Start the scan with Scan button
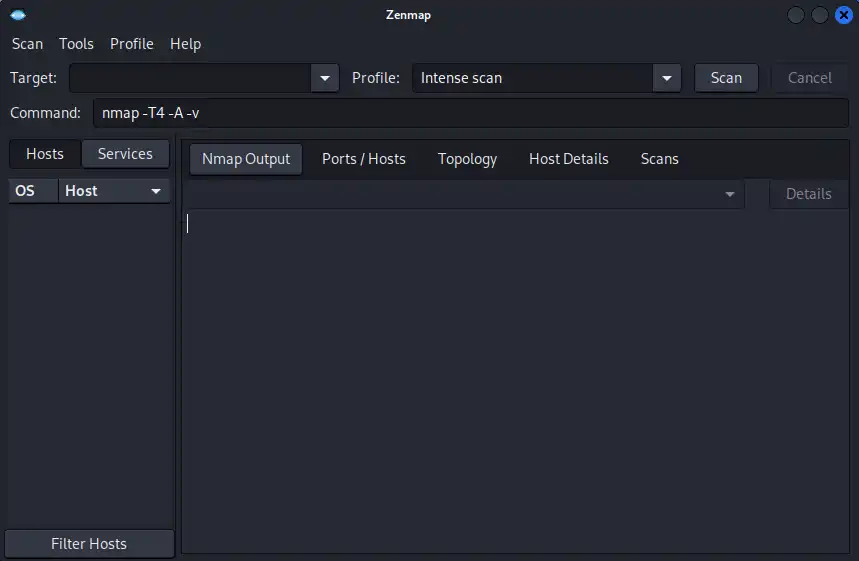 (x=726, y=78)
